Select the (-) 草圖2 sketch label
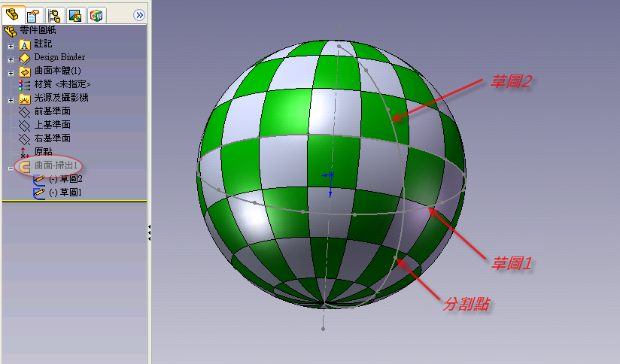Screen dimensions: 620x364 point(65,179)
